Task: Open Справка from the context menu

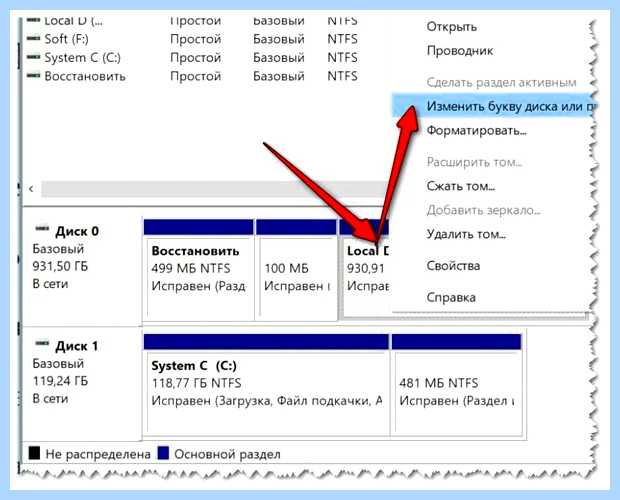Action: (451, 297)
